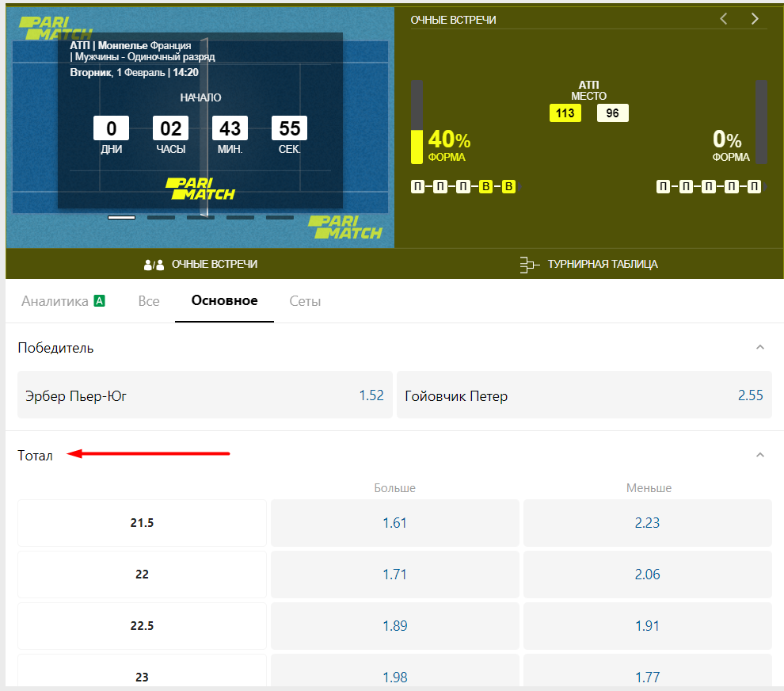Open the green Analytics A badge
This screenshot has width=784, height=691.
tap(100, 300)
